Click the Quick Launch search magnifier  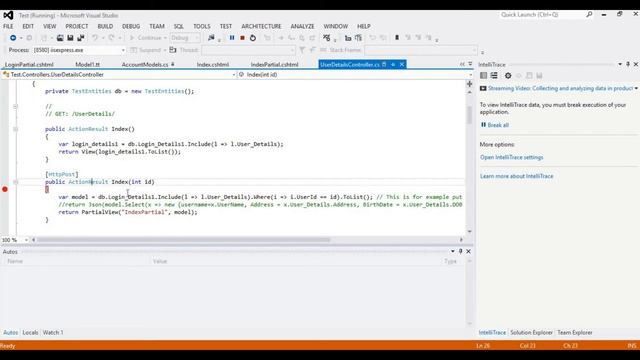(589, 15)
